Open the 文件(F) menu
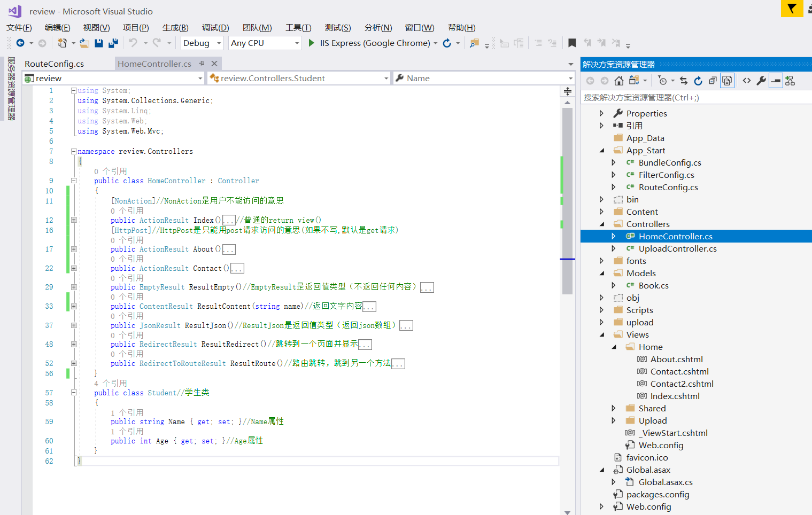This screenshot has width=812, height=515. (x=19, y=28)
